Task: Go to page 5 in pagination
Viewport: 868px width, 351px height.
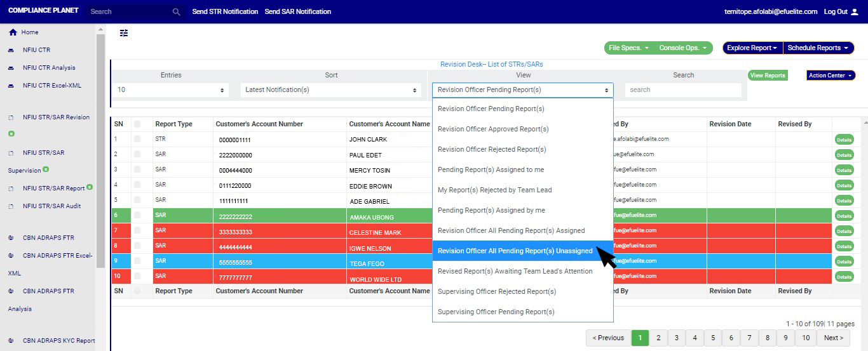Action: pos(713,338)
